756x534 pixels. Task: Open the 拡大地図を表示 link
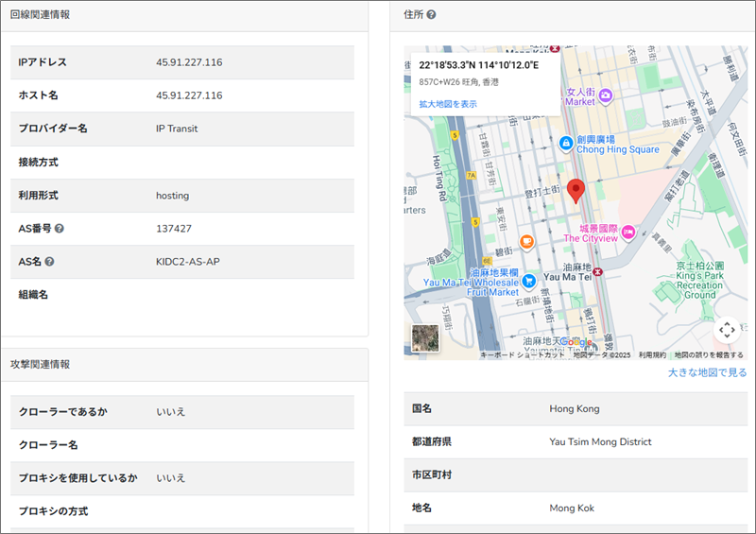pos(448,104)
